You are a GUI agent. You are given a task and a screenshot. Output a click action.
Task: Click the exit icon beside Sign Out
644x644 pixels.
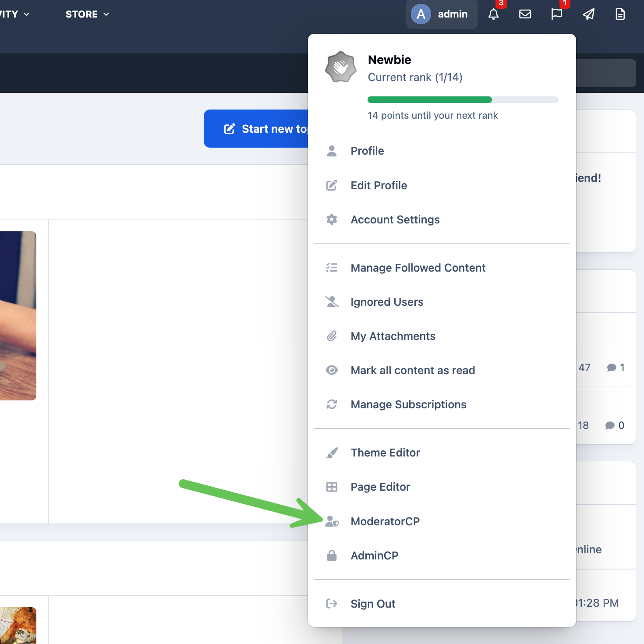(332, 604)
